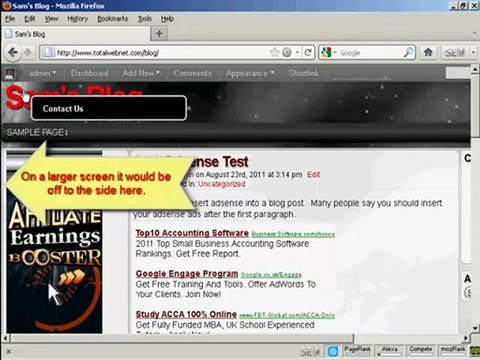Click the green icon at status bar end

coord(475,351)
